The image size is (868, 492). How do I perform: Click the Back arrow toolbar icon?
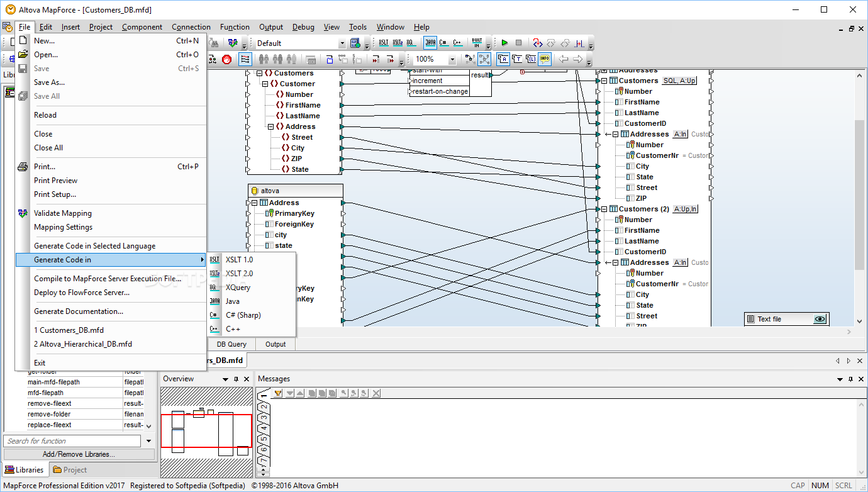tap(563, 59)
